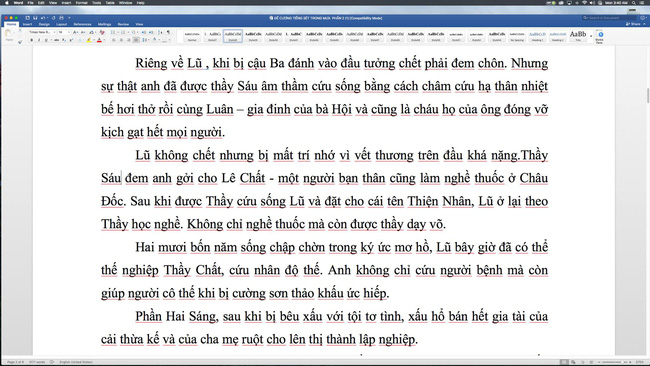Click the Text Effects icon
Screen dimensions: 650x366
click(x=80, y=40)
